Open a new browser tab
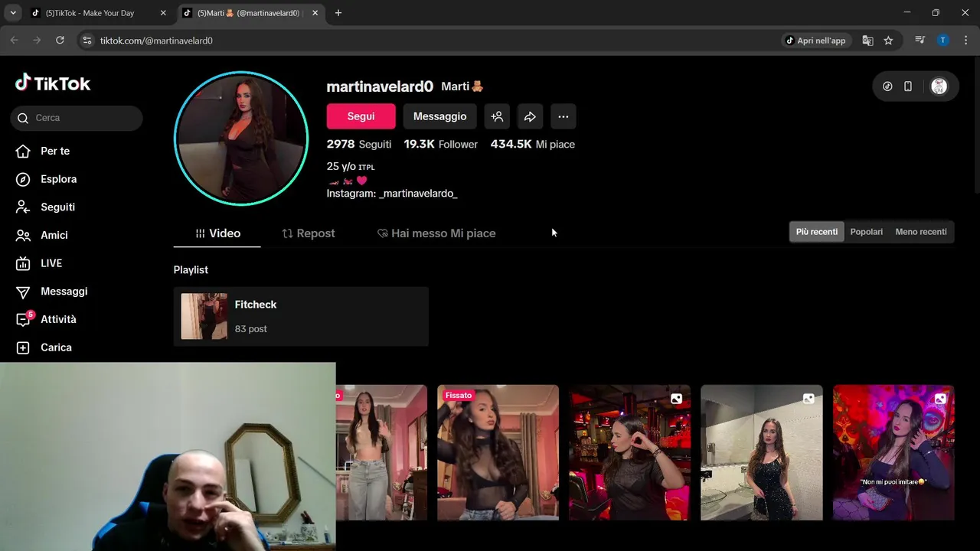This screenshot has width=980, height=551. point(338,13)
